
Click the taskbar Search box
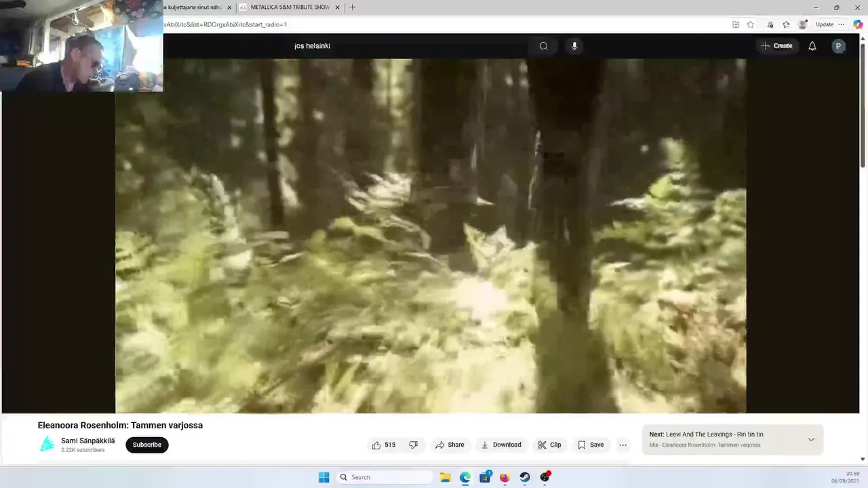click(x=384, y=477)
